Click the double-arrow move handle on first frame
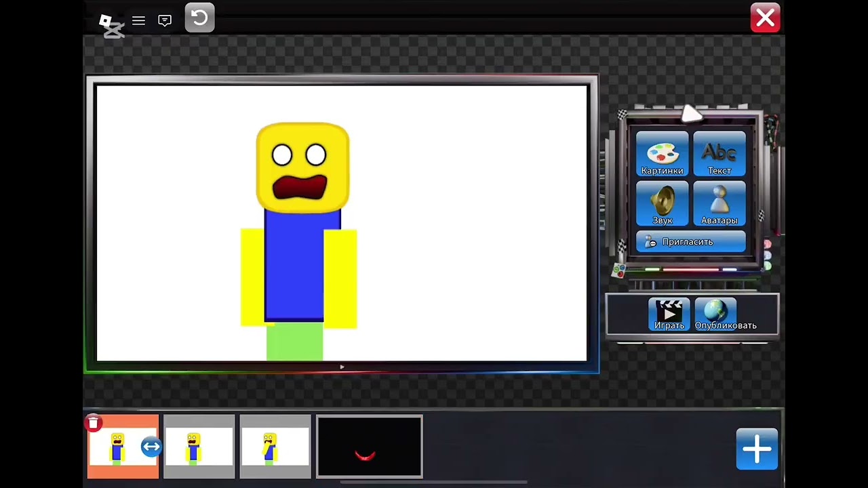Viewport: 868px width, 488px height. [x=151, y=447]
